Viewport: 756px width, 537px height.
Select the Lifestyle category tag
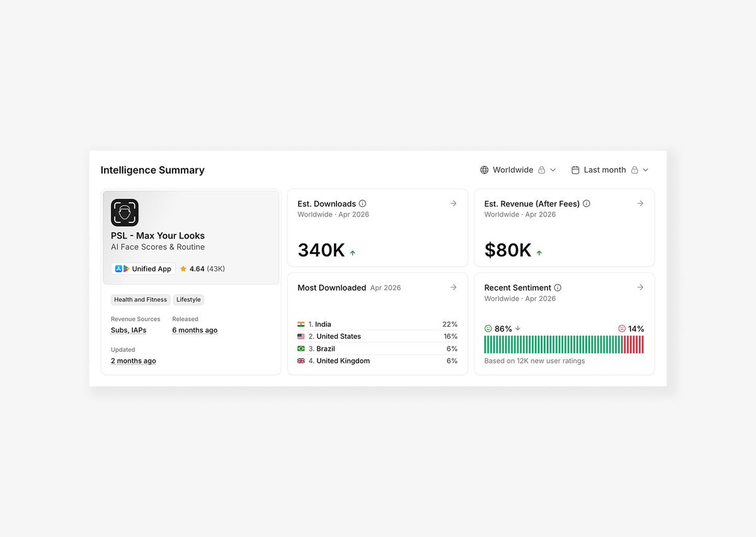188,300
